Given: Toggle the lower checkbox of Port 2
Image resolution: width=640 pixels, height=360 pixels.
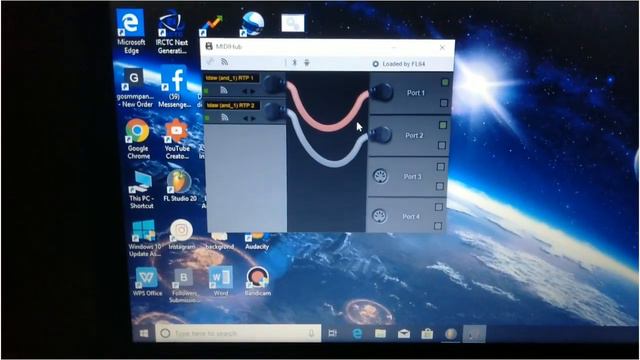Looking at the screenshot, I should pos(442,145).
